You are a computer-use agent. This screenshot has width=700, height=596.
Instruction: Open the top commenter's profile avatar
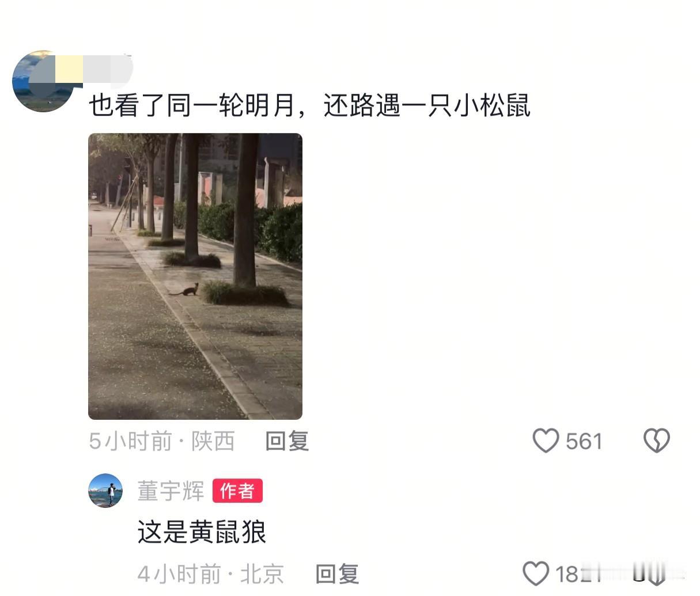(44, 81)
